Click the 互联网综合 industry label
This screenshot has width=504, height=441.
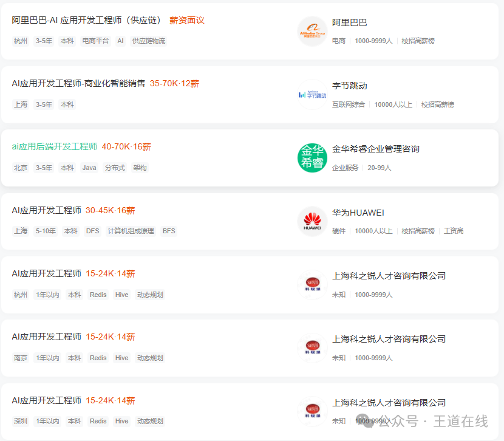click(x=349, y=104)
